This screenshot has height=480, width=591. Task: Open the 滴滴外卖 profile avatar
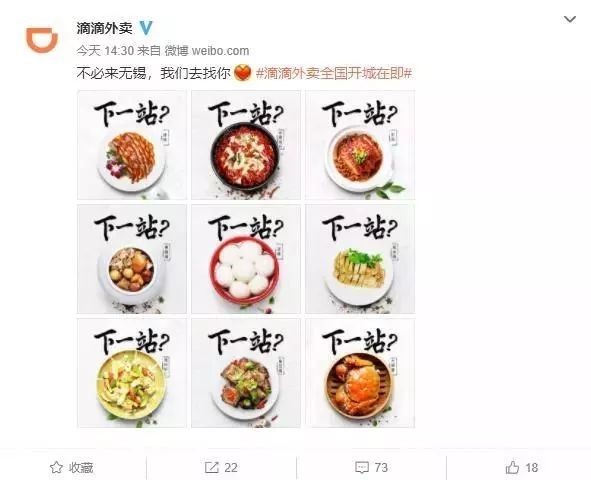(42, 39)
